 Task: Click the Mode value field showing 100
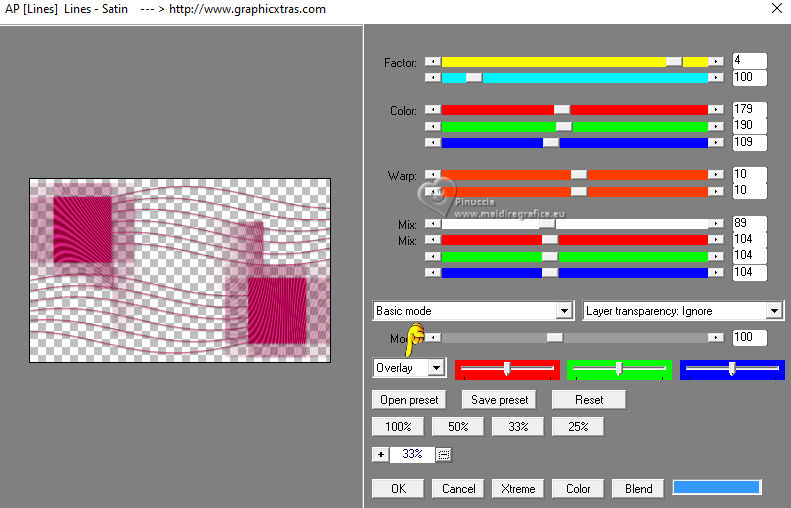pyautogui.click(x=750, y=337)
